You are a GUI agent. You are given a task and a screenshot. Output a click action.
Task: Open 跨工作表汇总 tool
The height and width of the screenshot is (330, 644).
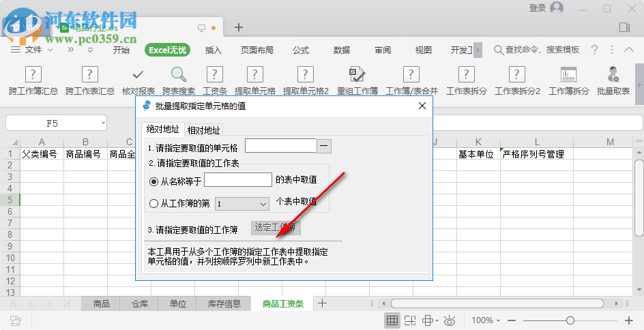click(90, 81)
